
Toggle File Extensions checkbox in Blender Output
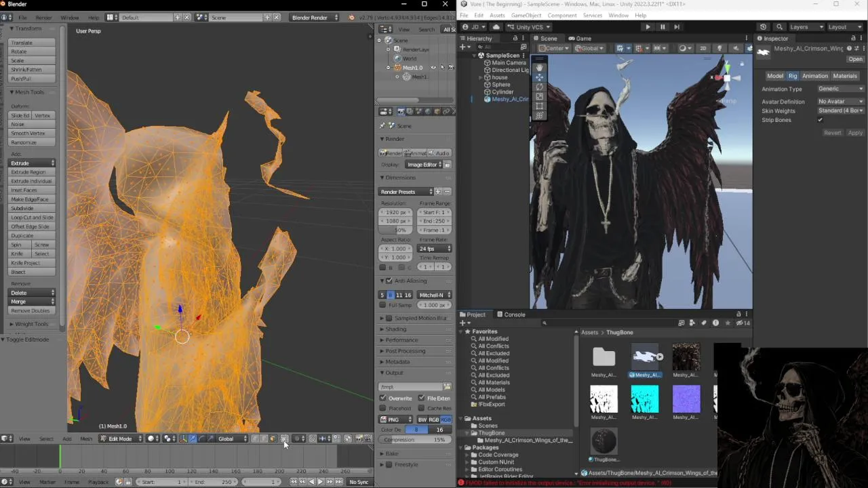pos(421,398)
